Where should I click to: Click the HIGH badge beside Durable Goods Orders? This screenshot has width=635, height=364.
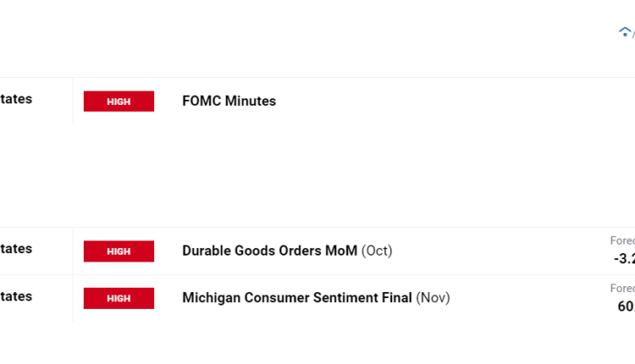coord(119,251)
